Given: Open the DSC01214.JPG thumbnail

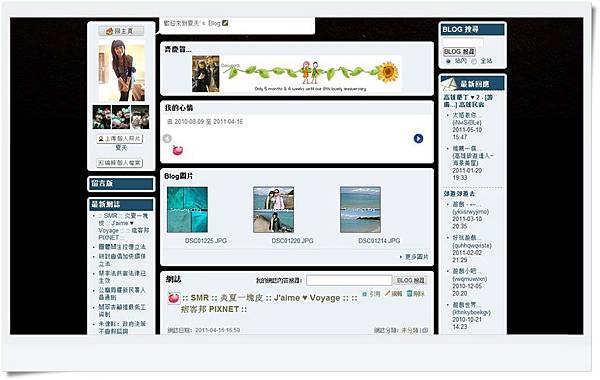Looking at the screenshot, I should point(360,210).
